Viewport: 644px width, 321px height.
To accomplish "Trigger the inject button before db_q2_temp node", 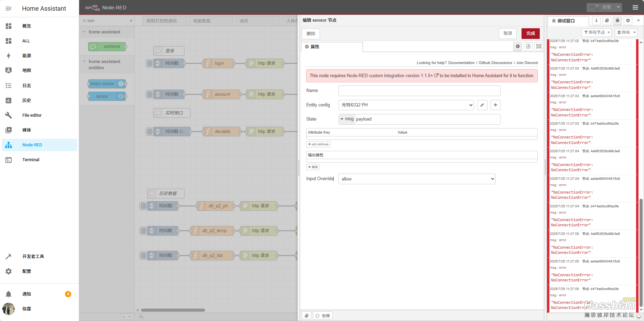I will click(x=143, y=231).
